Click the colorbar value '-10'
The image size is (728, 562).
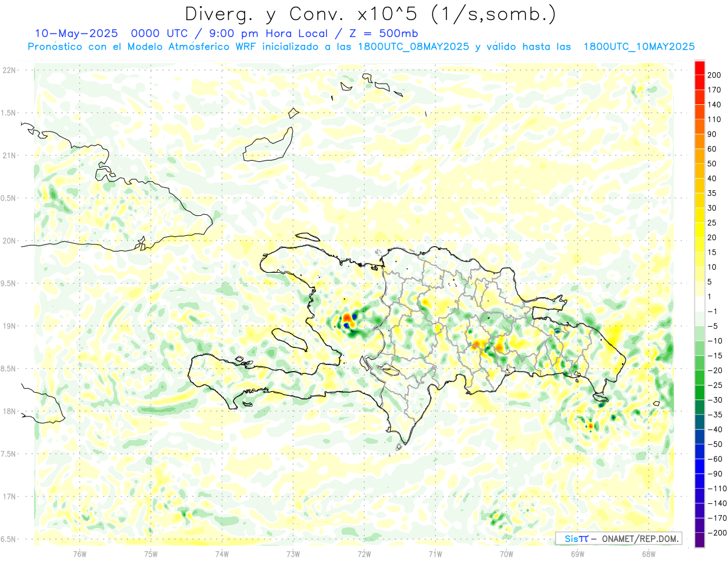click(x=714, y=341)
